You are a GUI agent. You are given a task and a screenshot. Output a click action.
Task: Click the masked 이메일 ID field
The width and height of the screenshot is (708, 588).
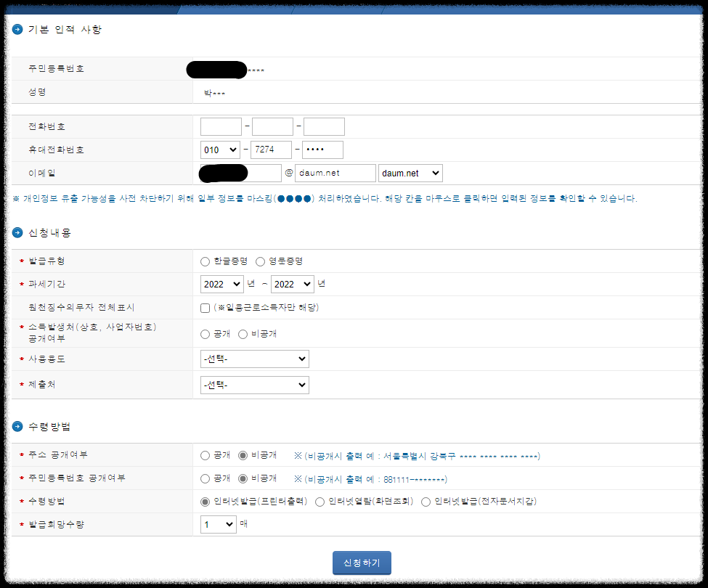point(240,173)
